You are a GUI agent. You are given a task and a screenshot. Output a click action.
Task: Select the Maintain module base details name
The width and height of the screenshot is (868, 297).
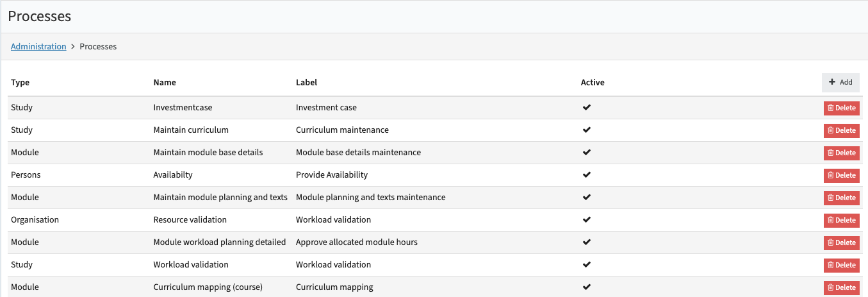coord(208,152)
